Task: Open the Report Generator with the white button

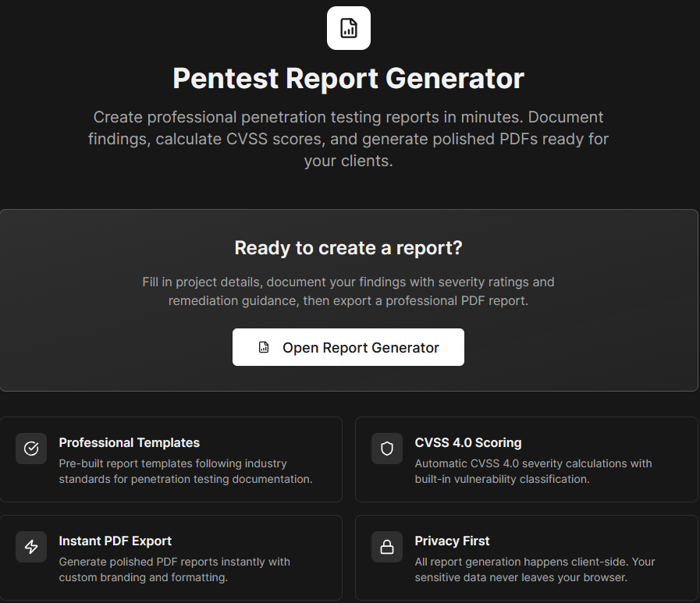Action: coord(348,347)
